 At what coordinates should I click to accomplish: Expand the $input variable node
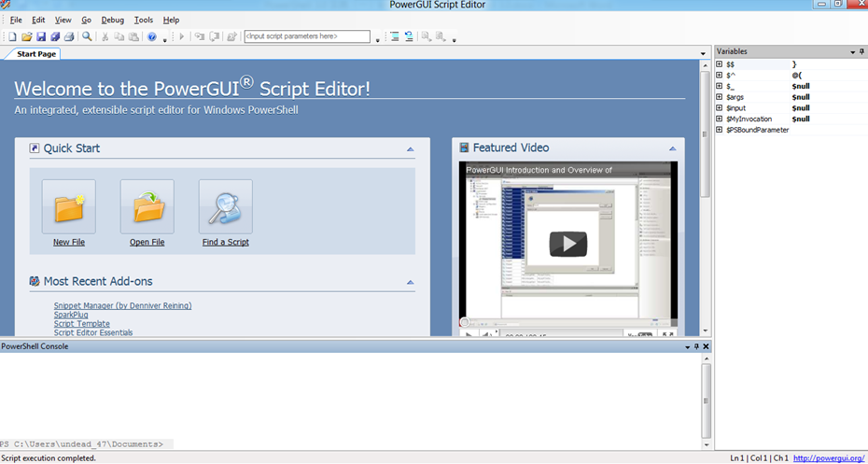click(720, 108)
